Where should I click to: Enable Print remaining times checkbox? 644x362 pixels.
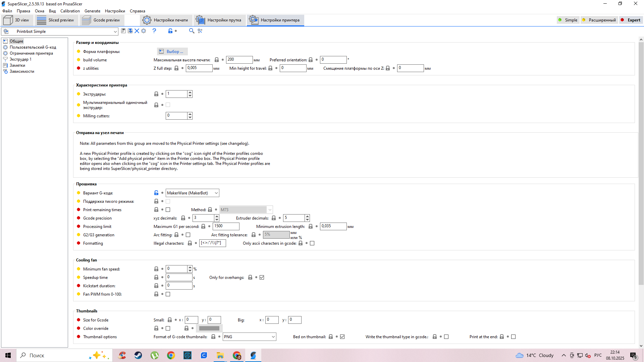click(x=168, y=210)
